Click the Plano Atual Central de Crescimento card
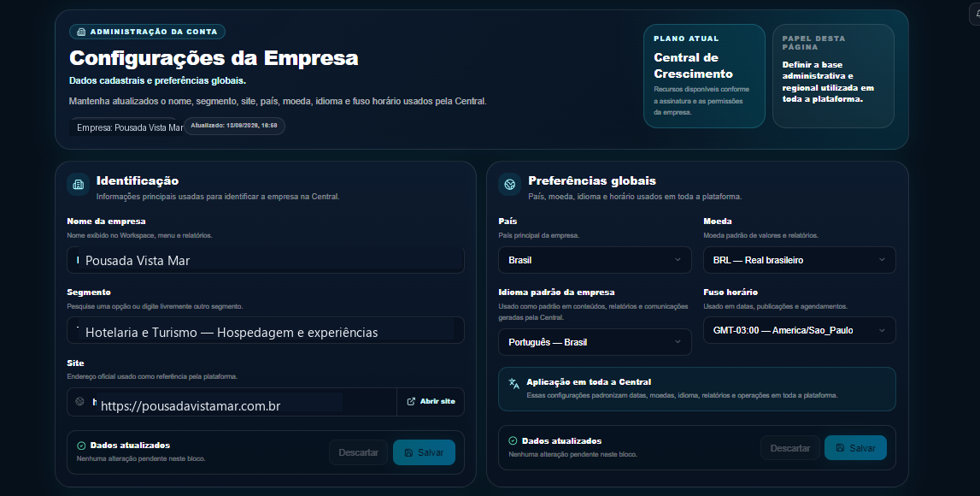Viewport: 980px width, 496px height. (x=704, y=75)
